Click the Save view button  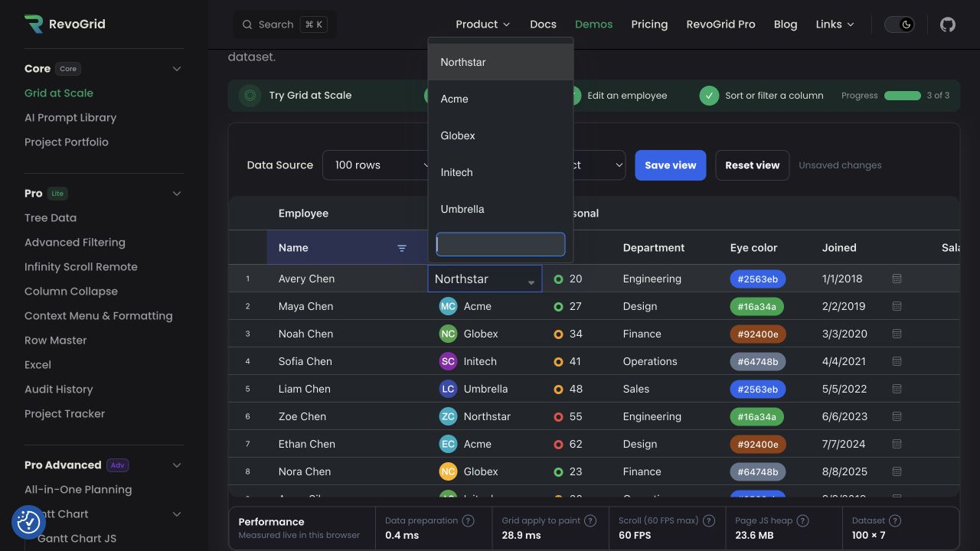pos(671,165)
